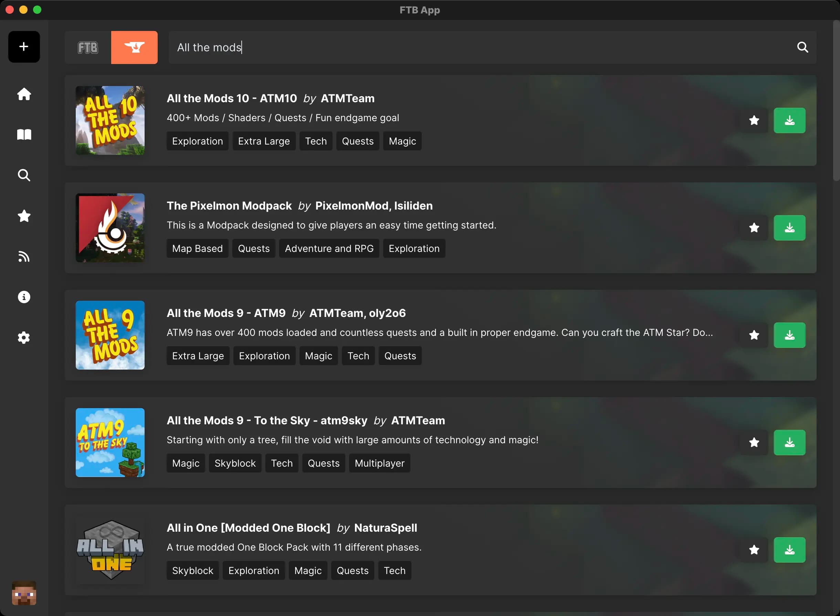Select the CurseForge provider tab
The height and width of the screenshot is (616, 840).
tap(134, 47)
